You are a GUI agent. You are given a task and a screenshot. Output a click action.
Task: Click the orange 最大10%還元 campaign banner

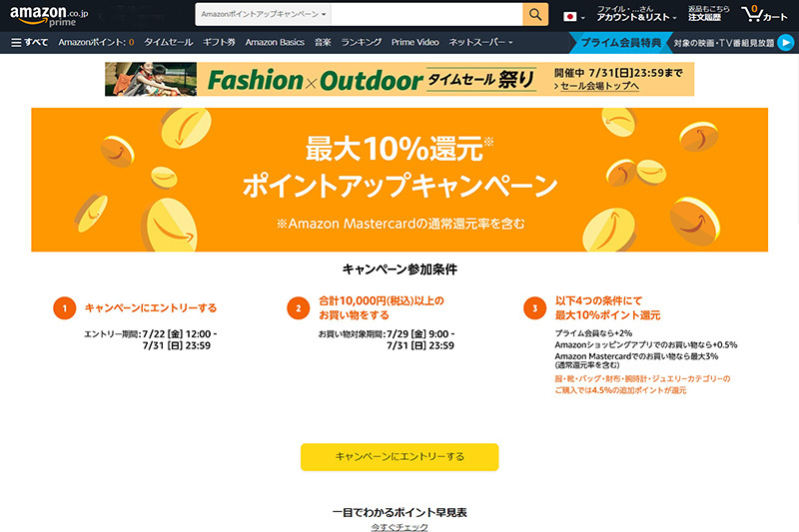click(x=399, y=180)
